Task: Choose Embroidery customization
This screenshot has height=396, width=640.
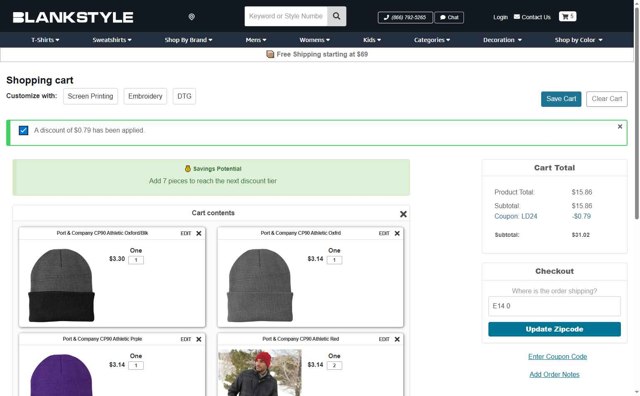Action: point(145,96)
